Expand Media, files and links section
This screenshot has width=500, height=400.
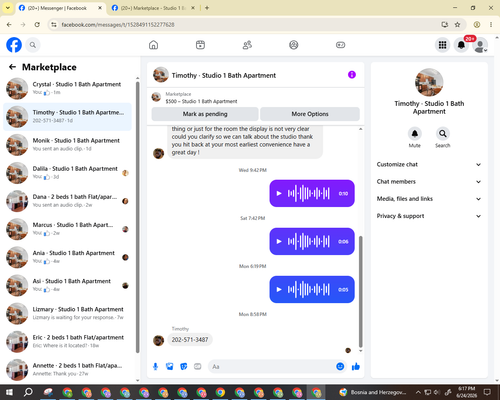429,199
